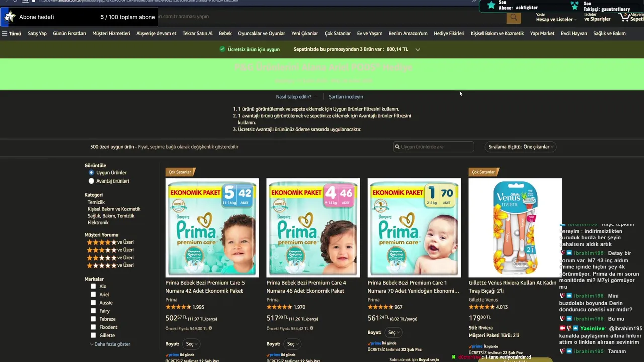Filter by Sağlık, Bakım, Temizlik category
644x362 pixels.
pos(111,216)
